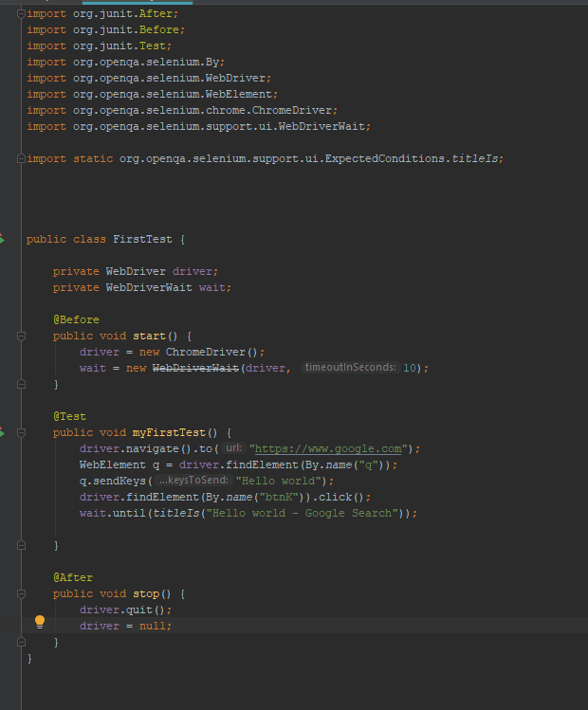Click the ...keysToSend: parameter hint
Image resolution: width=588 pixels, height=710 pixels.
(193, 480)
